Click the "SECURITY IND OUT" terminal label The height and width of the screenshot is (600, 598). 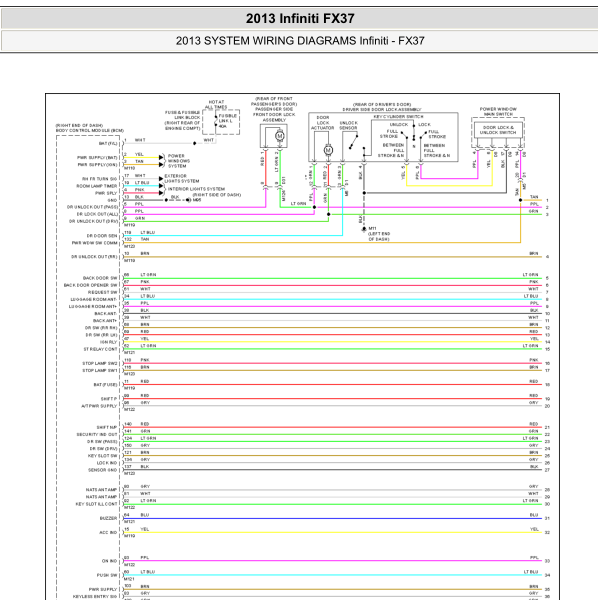97,434
